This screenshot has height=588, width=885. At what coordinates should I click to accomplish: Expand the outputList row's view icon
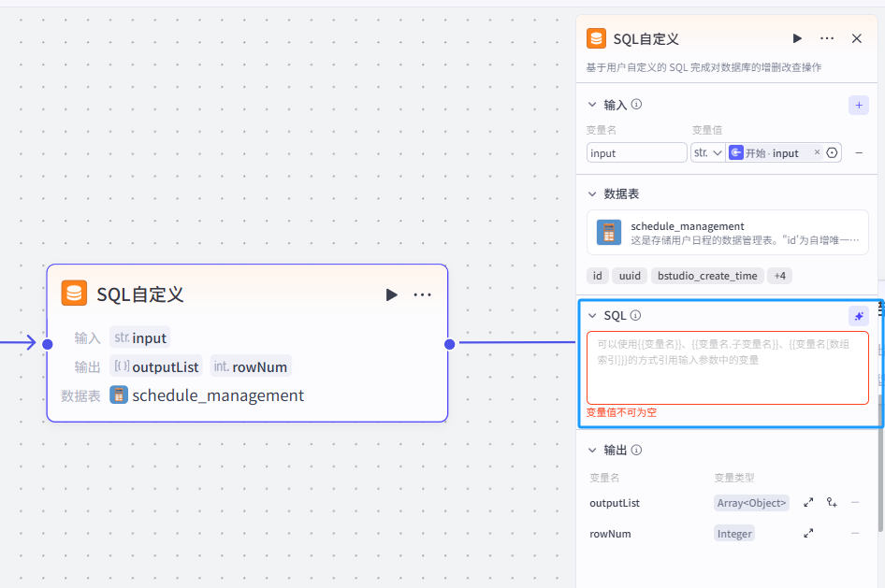coord(808,503)
